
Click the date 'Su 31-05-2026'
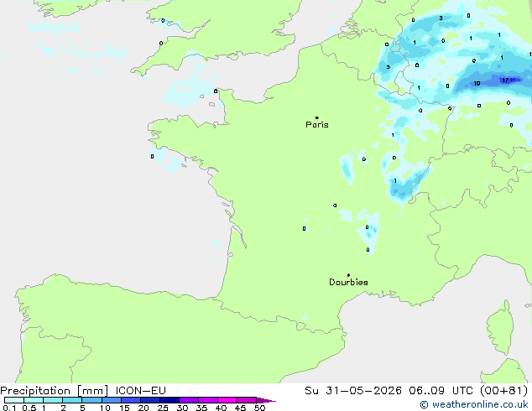point(353,391)
